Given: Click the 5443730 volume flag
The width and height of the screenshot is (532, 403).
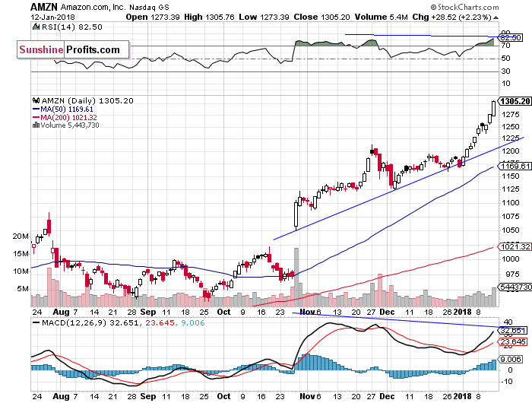Looking at the screenshot, I should coord(515,287).
